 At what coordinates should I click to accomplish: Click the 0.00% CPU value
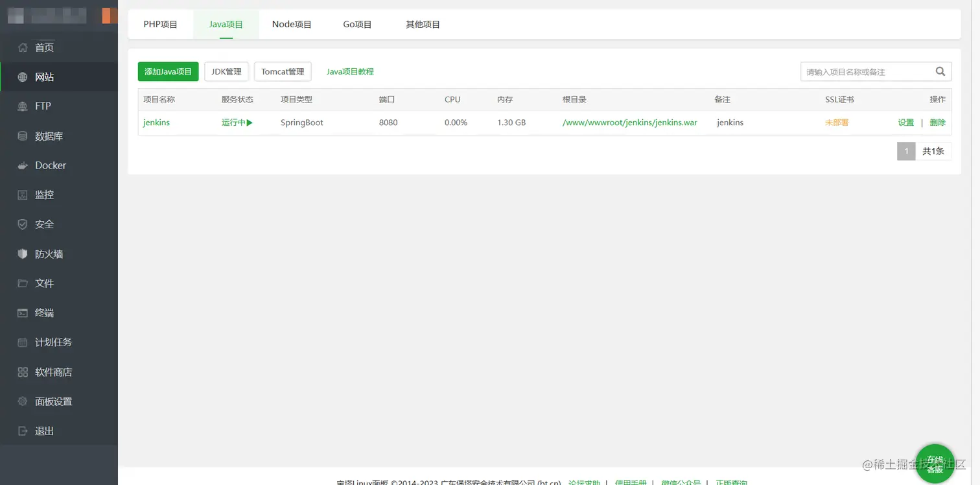[456, 123]
